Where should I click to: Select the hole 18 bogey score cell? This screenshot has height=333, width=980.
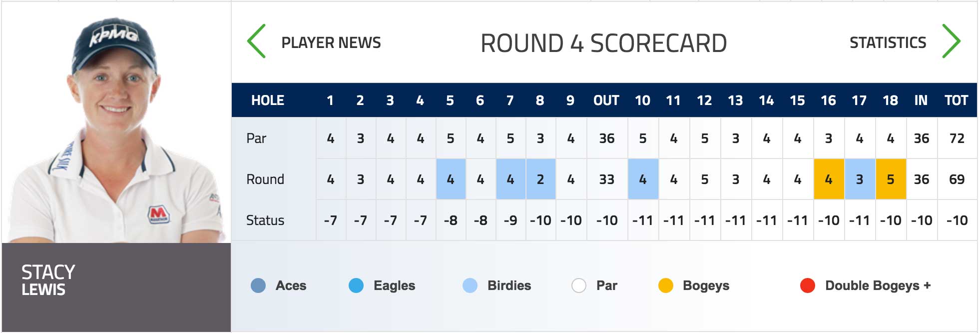(891, 179)
